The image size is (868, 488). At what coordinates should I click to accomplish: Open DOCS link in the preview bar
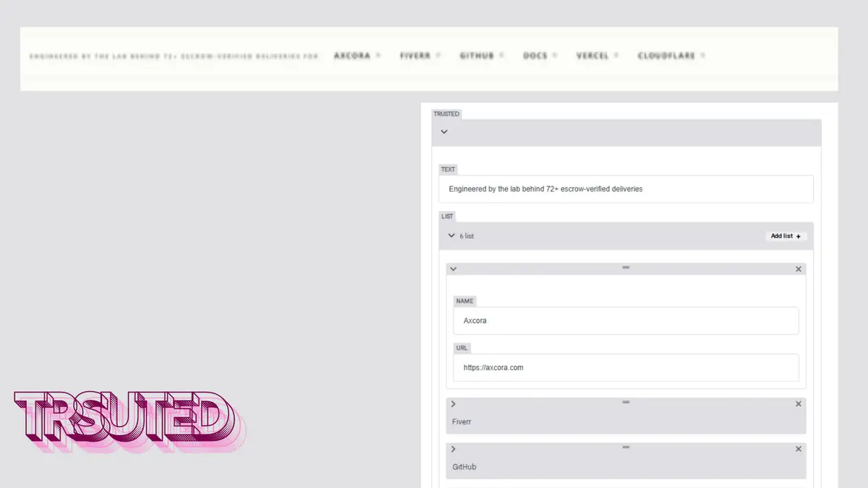click(x=535, y=56)
